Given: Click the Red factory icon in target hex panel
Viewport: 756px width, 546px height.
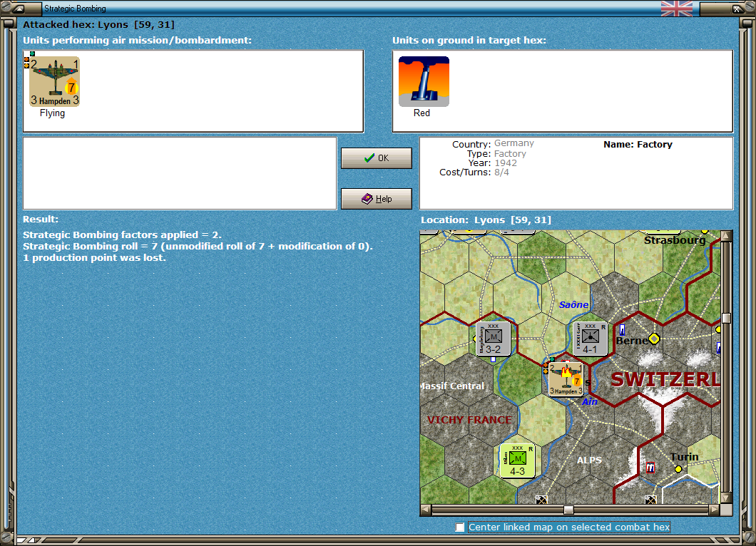Looking at the screenshot, I should 424,81.
